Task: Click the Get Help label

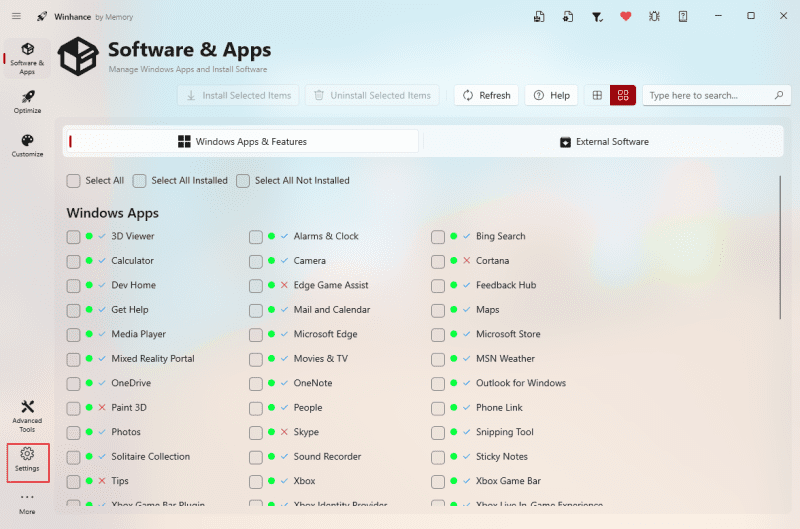Action: [130, 310]
